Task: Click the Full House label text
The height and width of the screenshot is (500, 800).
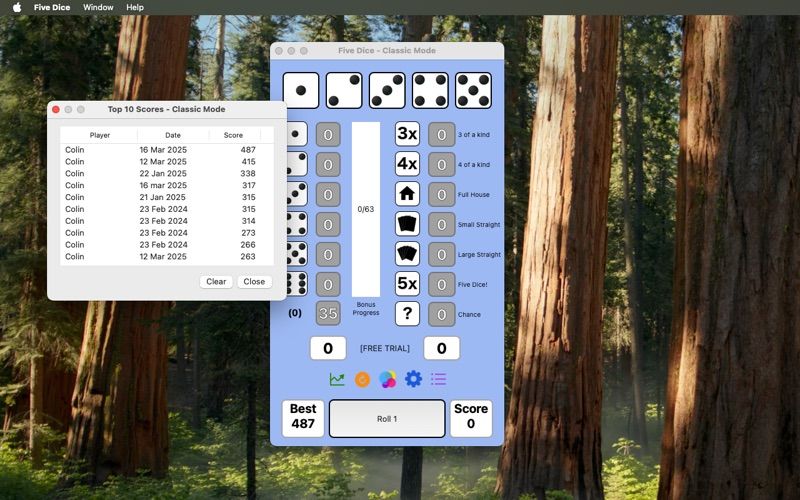Action: 473,194
